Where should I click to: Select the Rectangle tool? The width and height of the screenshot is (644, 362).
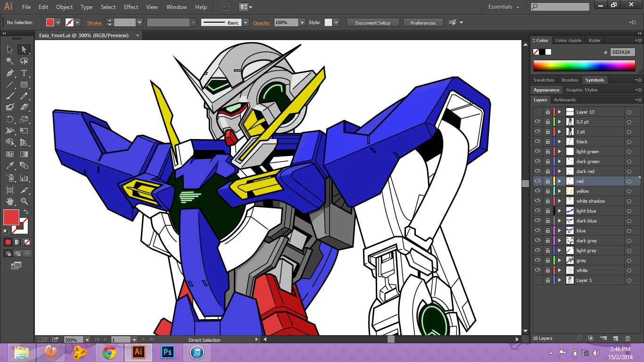(24, 85)
